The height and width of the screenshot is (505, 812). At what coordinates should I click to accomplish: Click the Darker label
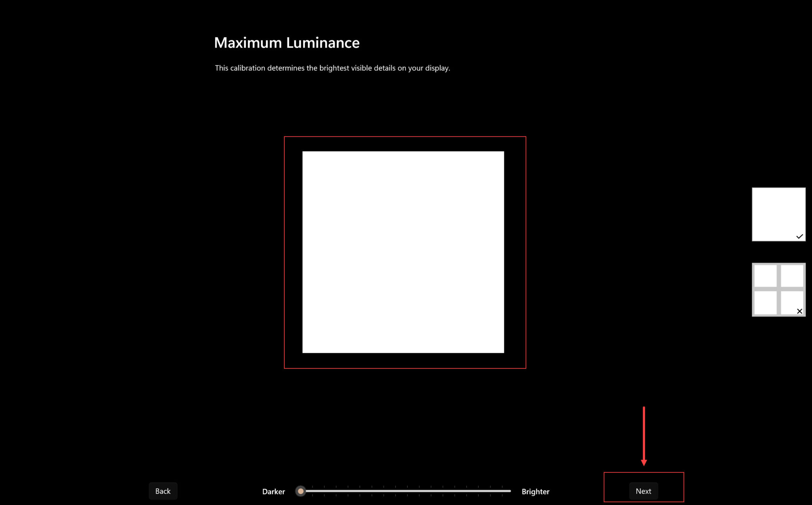[273, 491]
